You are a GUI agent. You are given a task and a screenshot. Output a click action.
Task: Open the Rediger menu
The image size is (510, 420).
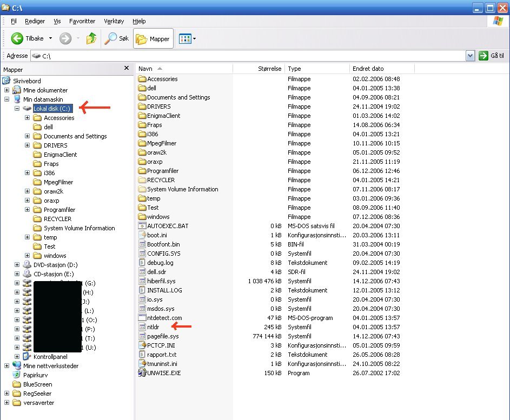(x=35, y=21)
